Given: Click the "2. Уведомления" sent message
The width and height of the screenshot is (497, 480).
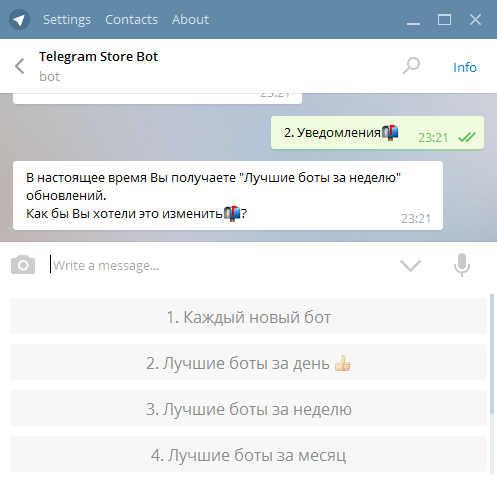Looking at the screenshot, I should click(377, 133).
